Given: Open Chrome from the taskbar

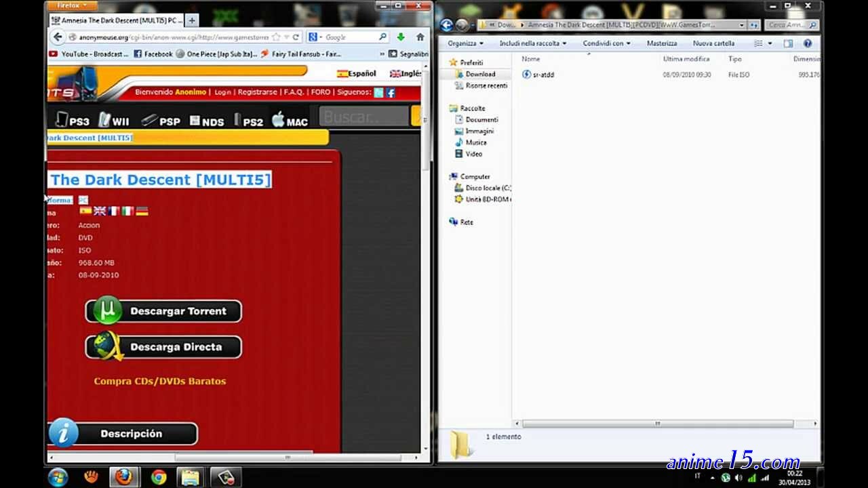Looking at the screenshot, I should click(159, 477).
